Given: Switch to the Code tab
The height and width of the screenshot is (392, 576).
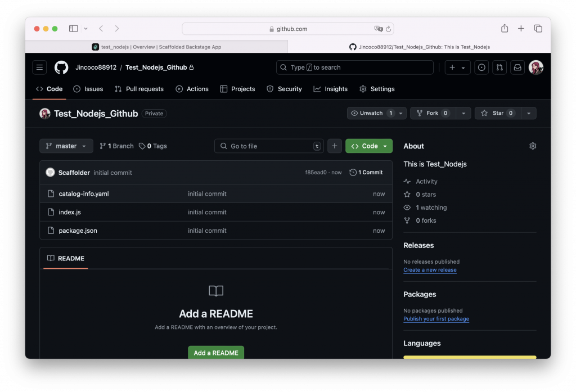Looking at the screenshot, I should 49,89.
